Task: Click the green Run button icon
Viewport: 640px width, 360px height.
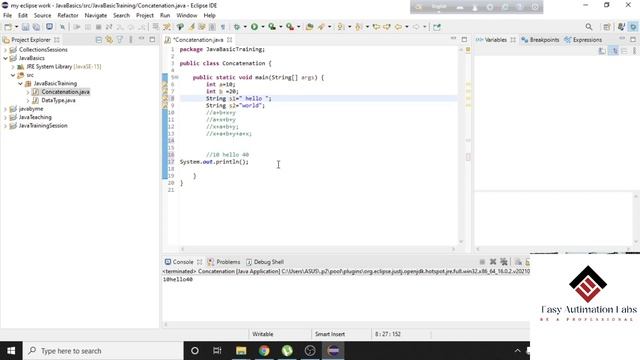Action: click(x=254, y=27)
